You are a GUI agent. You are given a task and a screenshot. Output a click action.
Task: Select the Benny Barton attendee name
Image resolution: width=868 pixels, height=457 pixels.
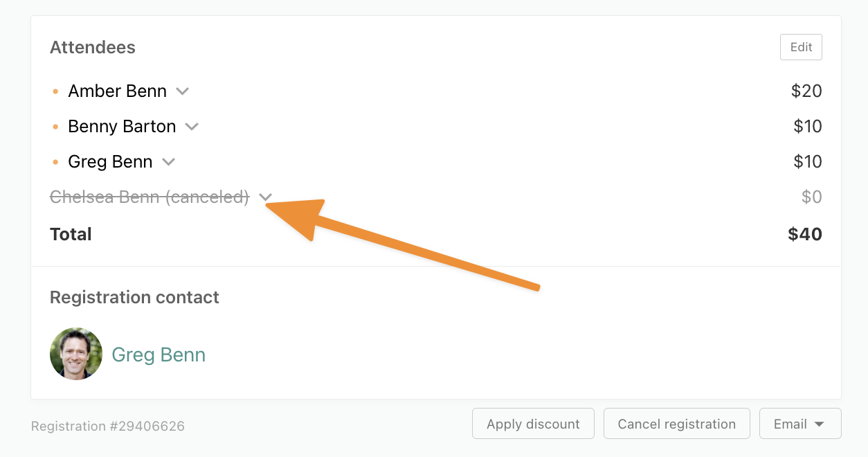point(122,127)
